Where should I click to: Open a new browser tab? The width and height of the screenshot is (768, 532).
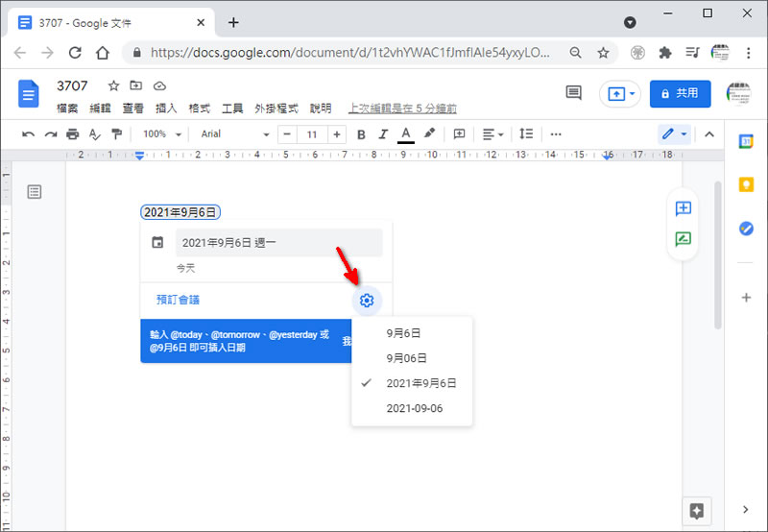[x=233, y=22]
